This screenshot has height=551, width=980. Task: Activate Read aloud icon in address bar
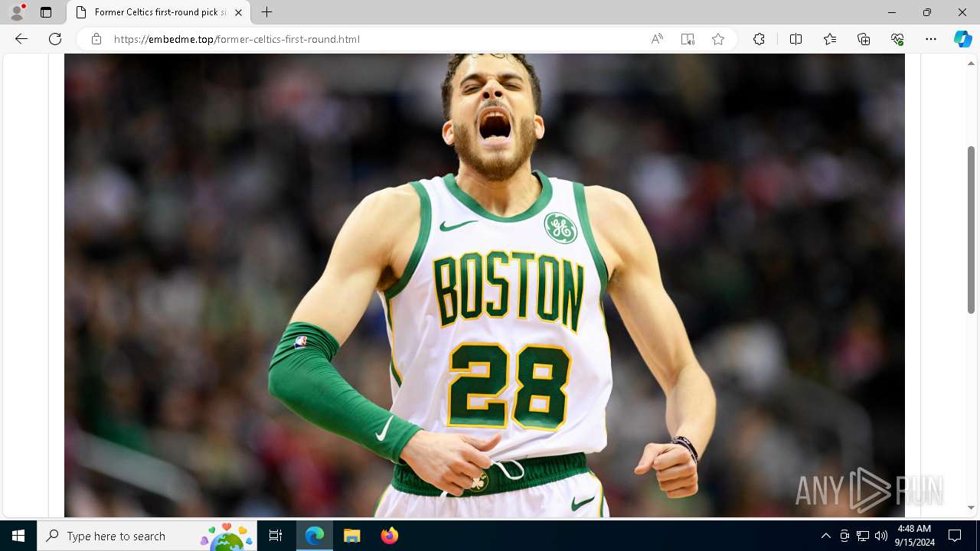coord(657,39)
